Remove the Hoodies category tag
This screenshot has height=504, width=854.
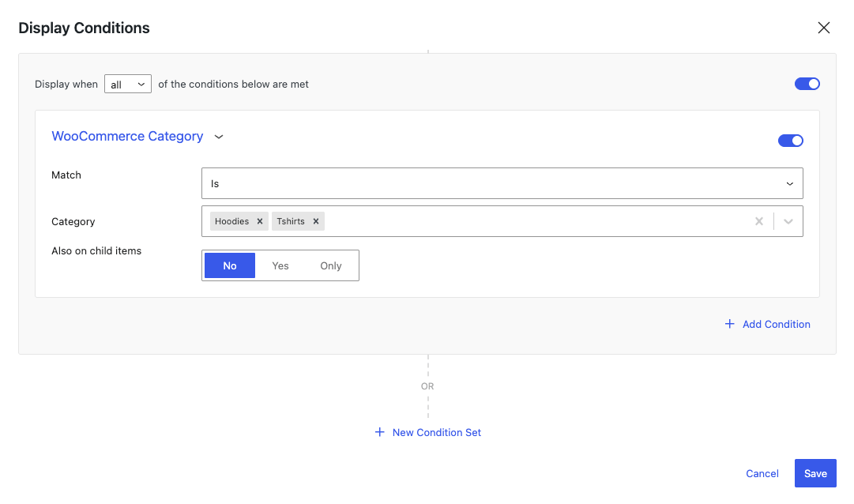point(260,221)
